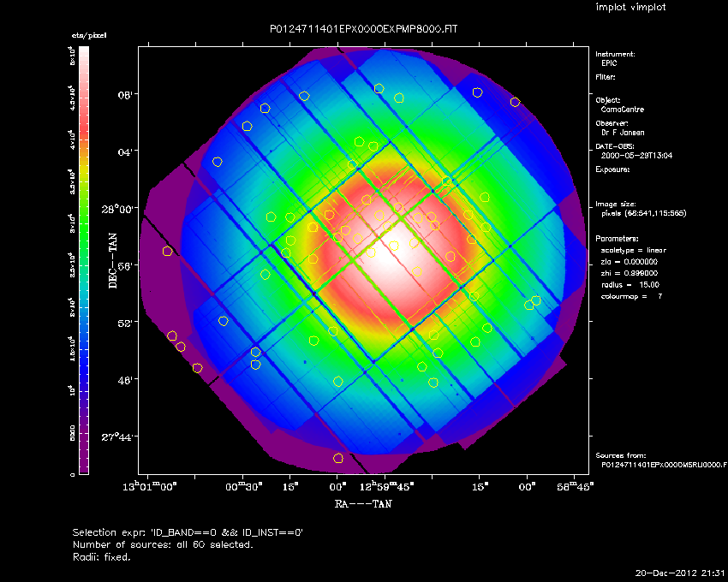Click the 'Image size:' heading

616,205
